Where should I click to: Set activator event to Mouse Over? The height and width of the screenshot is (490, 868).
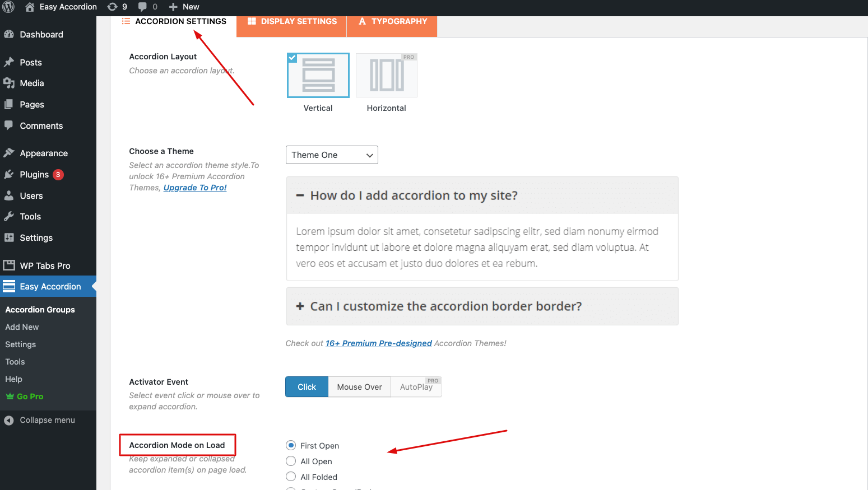pos(360,387)
